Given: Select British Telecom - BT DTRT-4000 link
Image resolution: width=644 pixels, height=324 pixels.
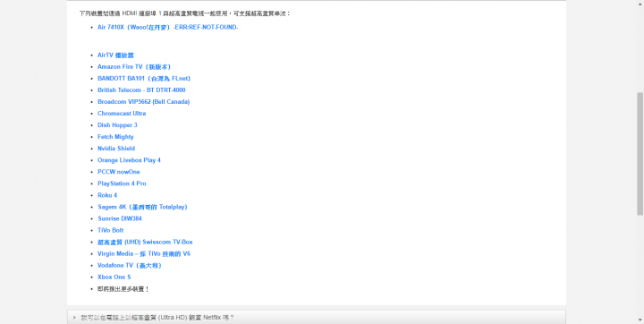Looking at the screenshot, I should click(141, 90).
